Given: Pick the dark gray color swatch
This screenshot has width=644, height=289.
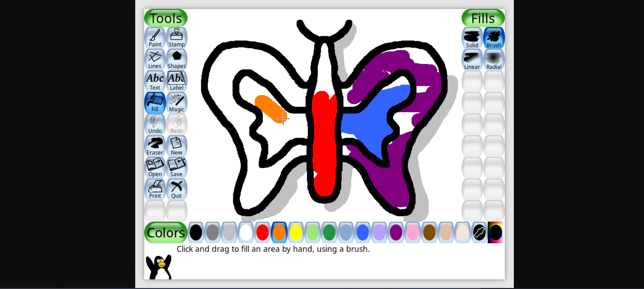Looking at the screenshot, I should click(212, 233).
